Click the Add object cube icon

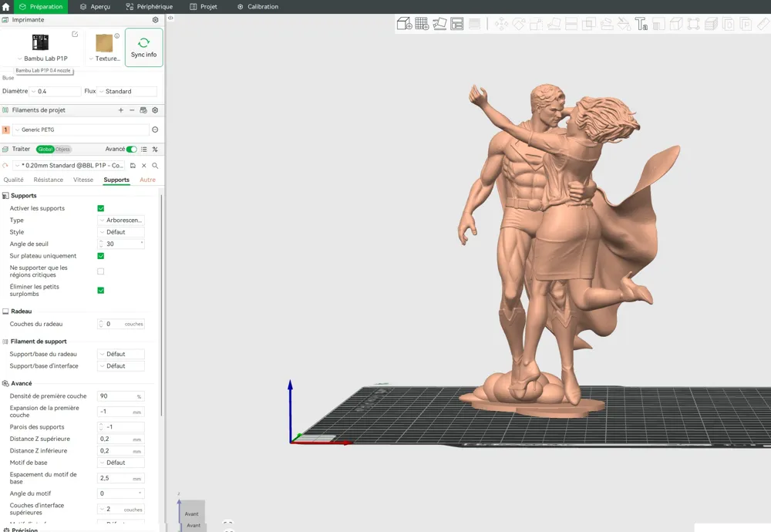[x=404, y=24]
